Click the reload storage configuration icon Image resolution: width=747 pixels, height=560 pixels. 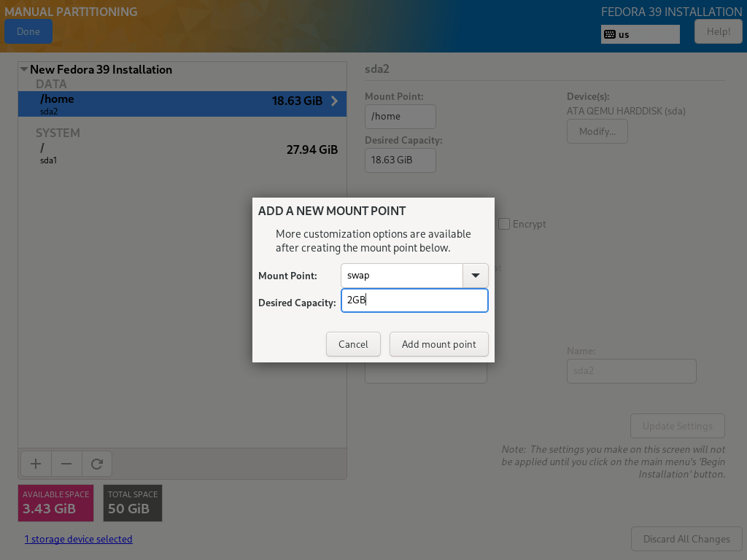97,464
